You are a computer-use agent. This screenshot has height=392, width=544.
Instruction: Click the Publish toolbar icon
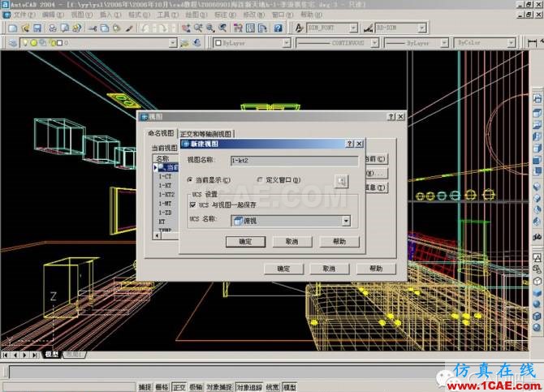[x=77, y=28]
